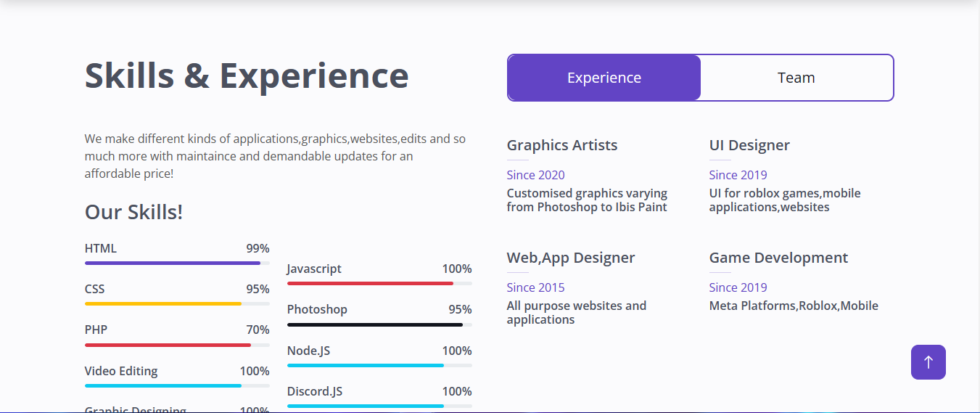
Task: Click Since 2015 under Web,App Designer
Action: pyautogui.click(x=536, y=287)
